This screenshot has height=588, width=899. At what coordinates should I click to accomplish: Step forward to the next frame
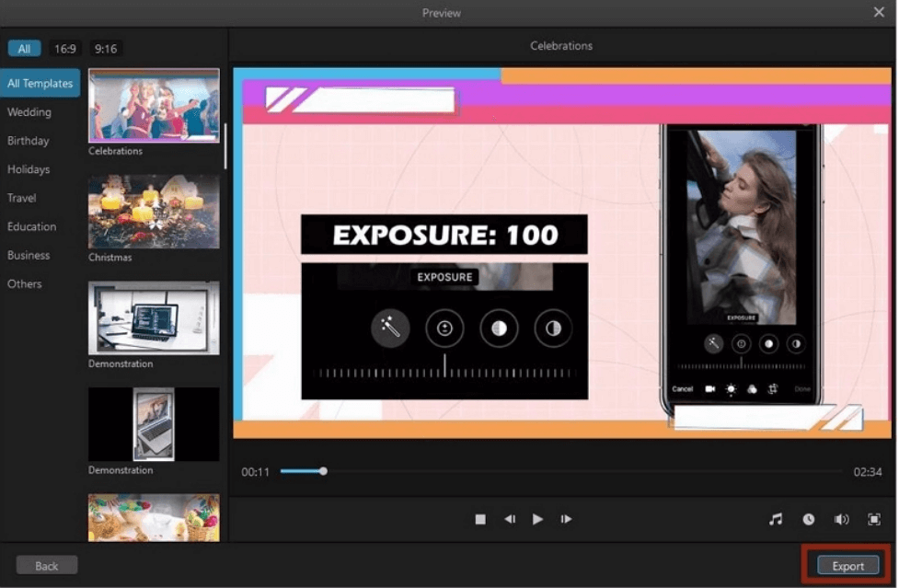566,519
